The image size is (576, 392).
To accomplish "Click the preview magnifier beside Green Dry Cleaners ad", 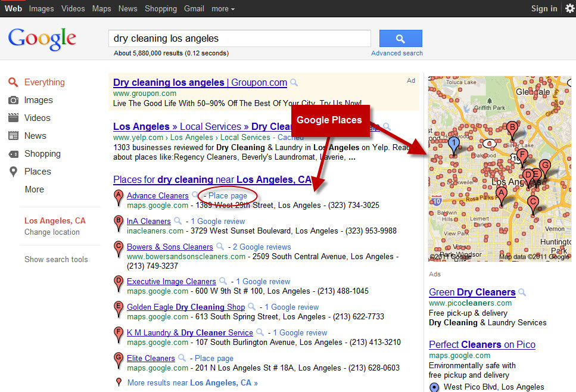I will (x=522, y=293).
